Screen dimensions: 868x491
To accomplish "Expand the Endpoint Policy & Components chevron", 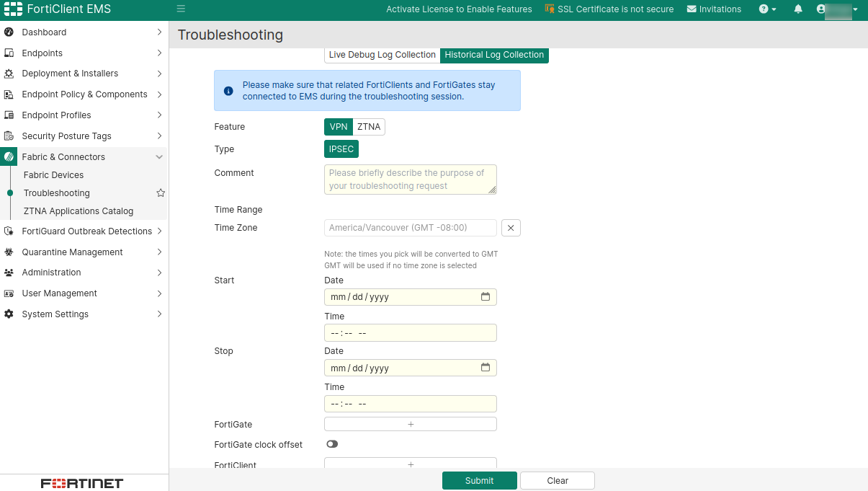I will click(x=159, y=94).
